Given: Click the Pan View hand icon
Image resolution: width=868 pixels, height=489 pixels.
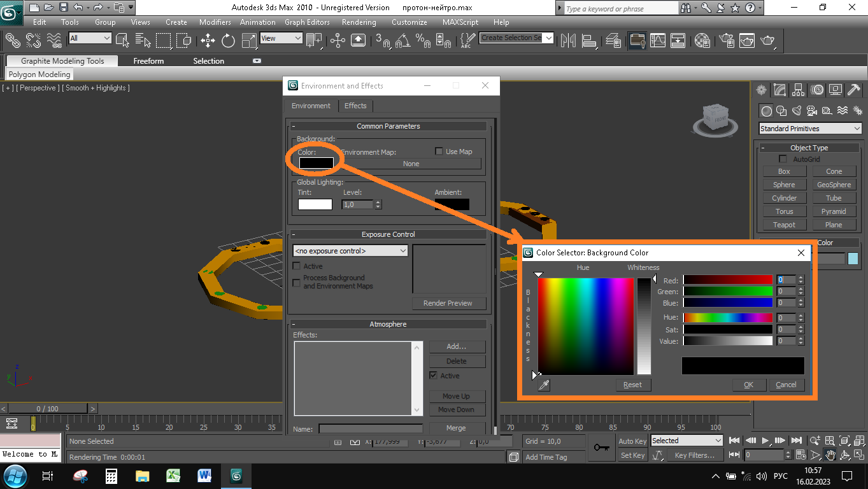Looking at the screenshot, I should 830,455.
